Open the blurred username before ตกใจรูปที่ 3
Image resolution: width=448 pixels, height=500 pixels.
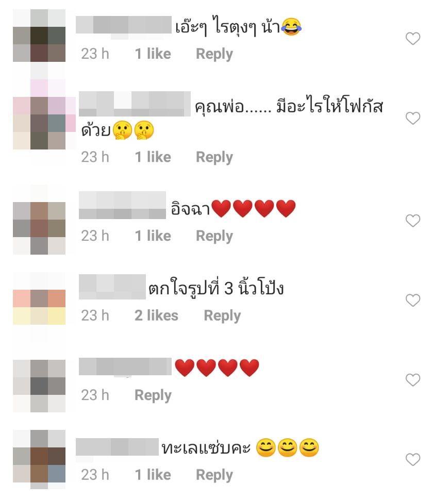click(x=112, y=287)
